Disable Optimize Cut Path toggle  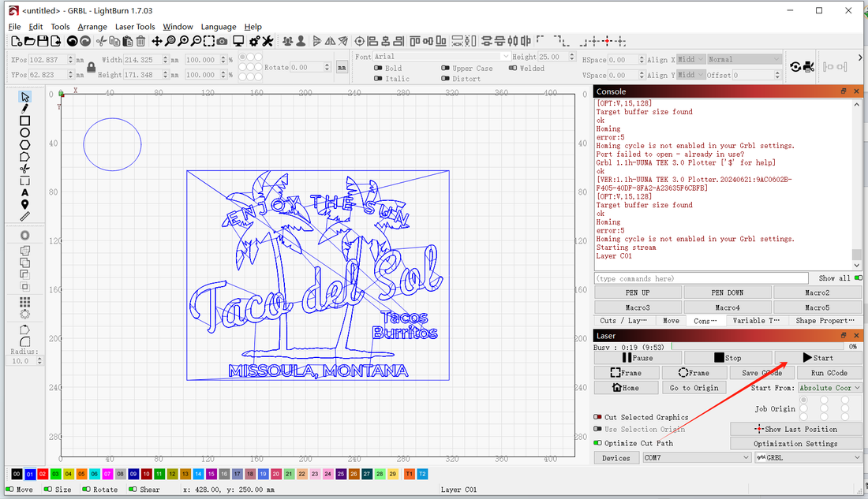point(597,443)
